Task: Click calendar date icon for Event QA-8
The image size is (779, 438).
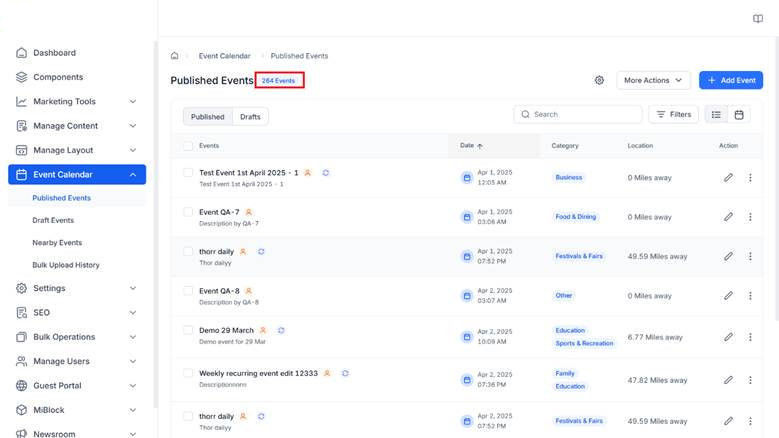Action: point(467,296)
